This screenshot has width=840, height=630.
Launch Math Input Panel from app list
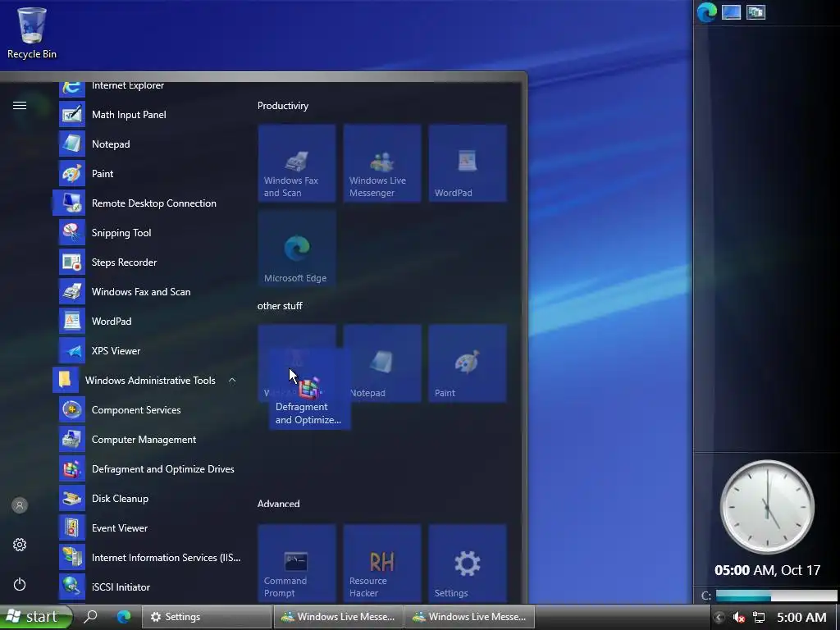pos(149,115)
